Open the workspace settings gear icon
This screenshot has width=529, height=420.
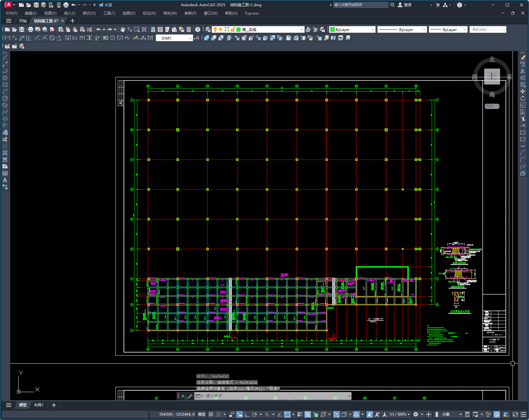tap(416, 414)
